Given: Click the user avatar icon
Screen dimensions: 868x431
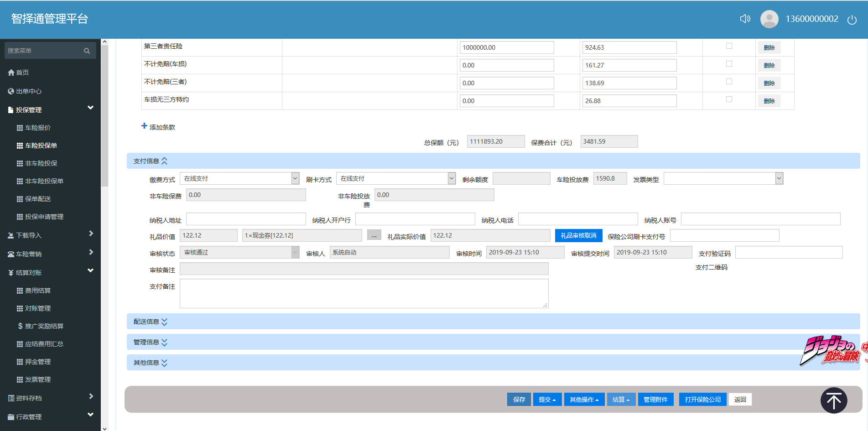Looking at the screenshot, I should 769,19.
